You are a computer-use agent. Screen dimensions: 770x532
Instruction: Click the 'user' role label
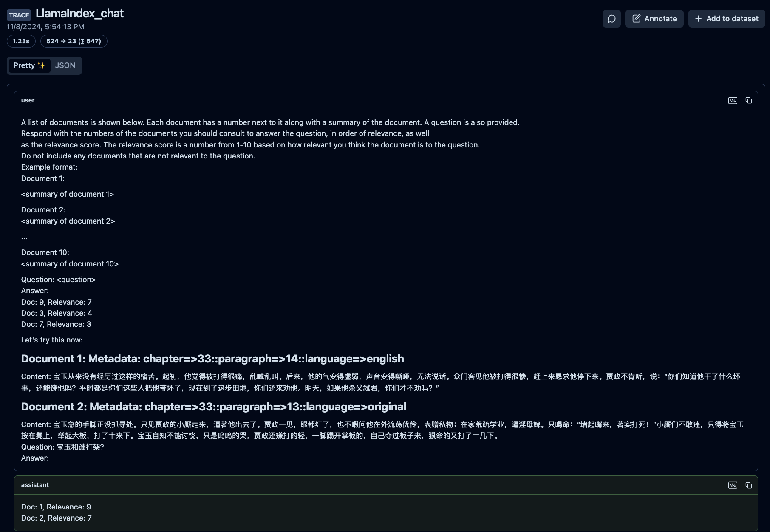point(28,100)
